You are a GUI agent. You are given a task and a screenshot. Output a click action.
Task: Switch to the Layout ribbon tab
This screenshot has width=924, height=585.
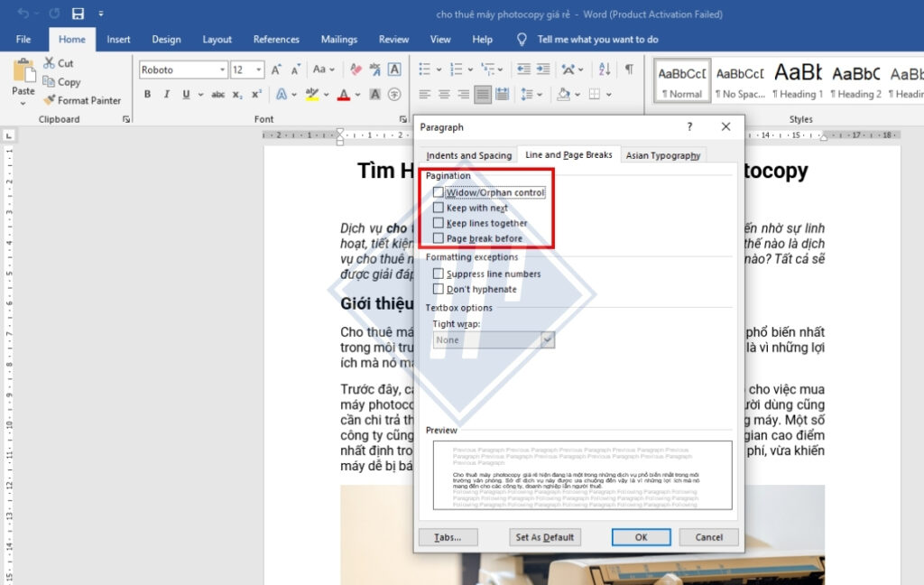click(217, 40)
